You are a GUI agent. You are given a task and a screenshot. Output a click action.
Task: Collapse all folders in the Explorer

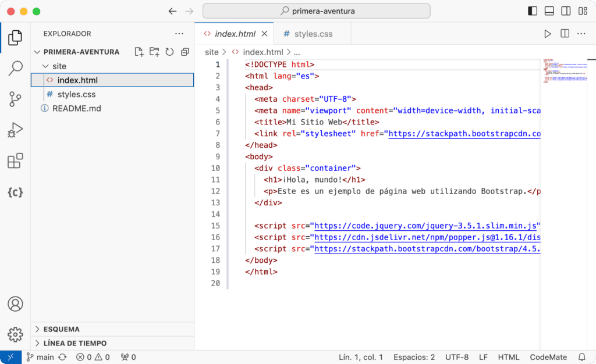pyautogui.click(x=185, y=52)
